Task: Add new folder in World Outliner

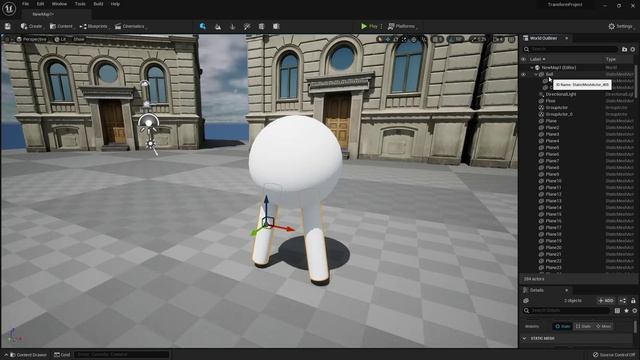Action: point(624,49)
